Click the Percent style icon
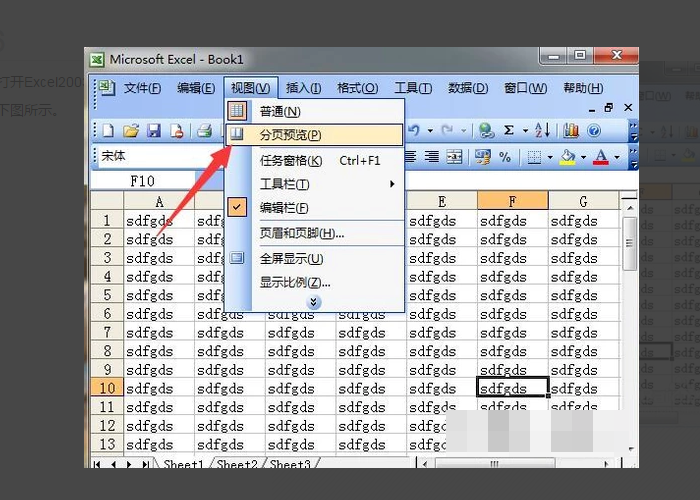The width and height of the screenshot is (700, 500). click(x=505, y=157)
